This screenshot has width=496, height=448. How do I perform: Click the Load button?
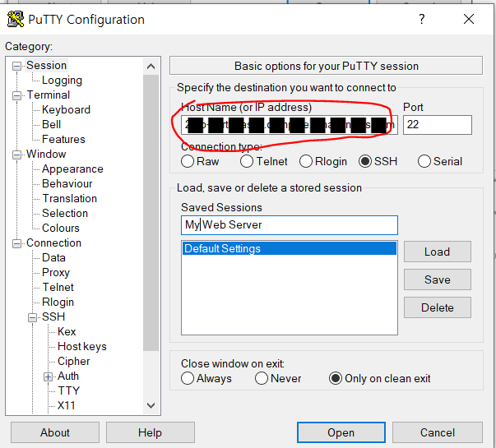[x=437, y=252]
